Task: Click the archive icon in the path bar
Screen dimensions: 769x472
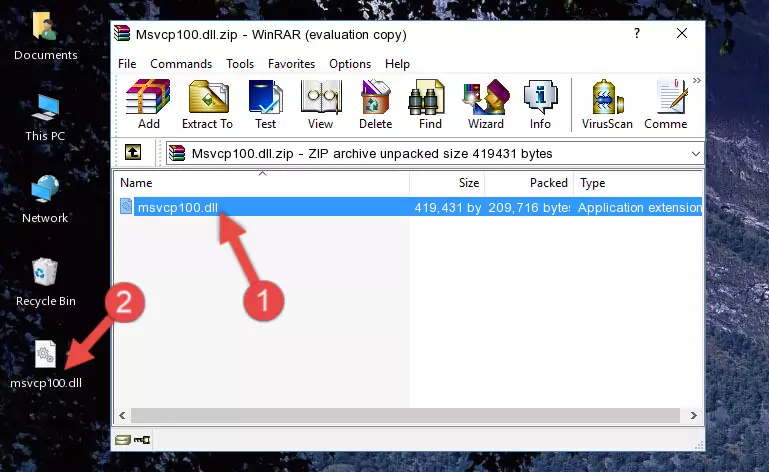Action: coord(177,154)
